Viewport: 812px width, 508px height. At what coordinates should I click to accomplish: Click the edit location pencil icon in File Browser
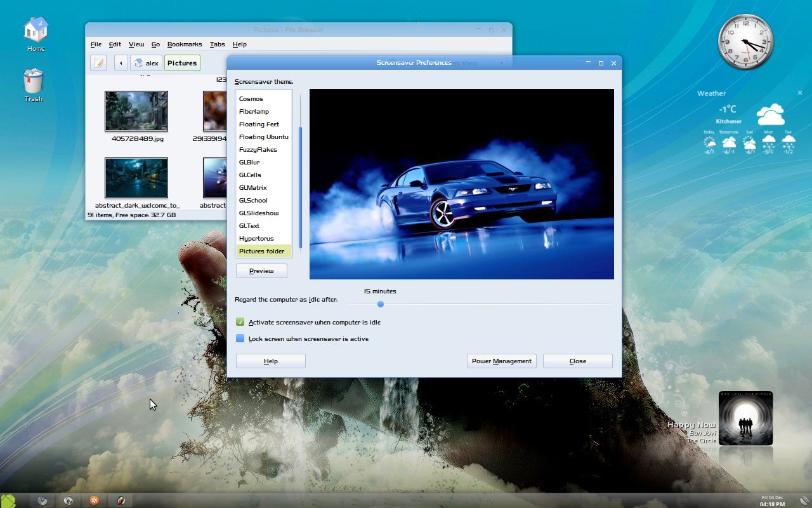[98, 63]
